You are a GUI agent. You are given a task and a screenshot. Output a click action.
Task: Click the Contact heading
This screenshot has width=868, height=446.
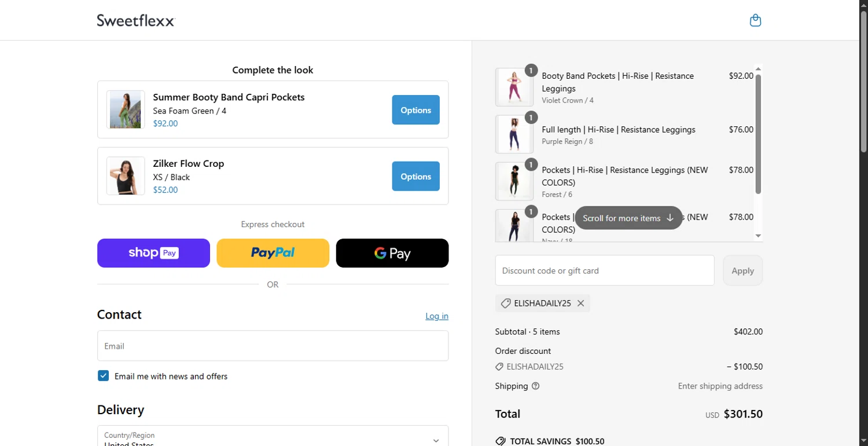click(x=119, y=315)
